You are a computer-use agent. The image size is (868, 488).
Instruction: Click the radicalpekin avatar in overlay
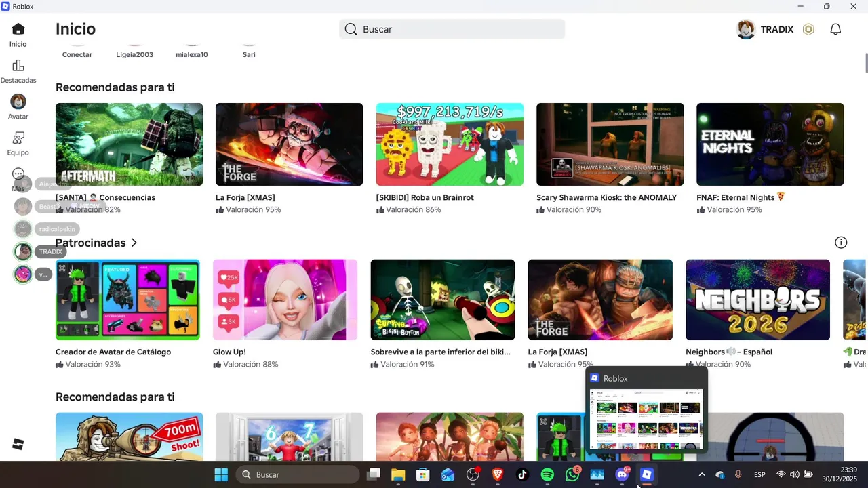[x=23, y=229]
